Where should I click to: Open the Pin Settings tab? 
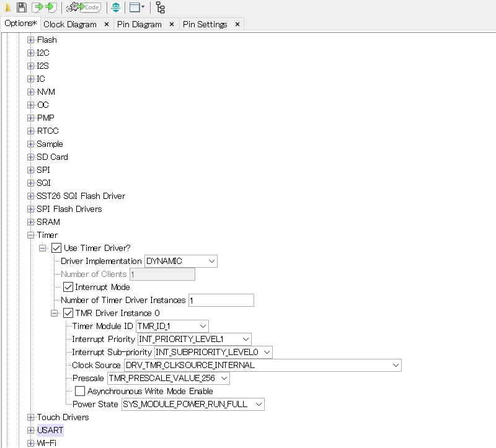[205, 24]
